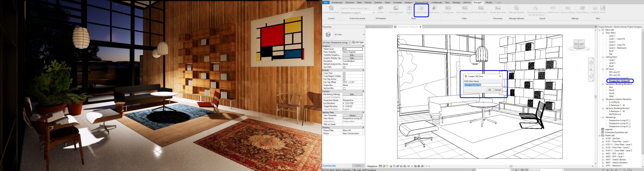
Task: Switch to the Annotate ribbon tab
Action: click(397, 3)
